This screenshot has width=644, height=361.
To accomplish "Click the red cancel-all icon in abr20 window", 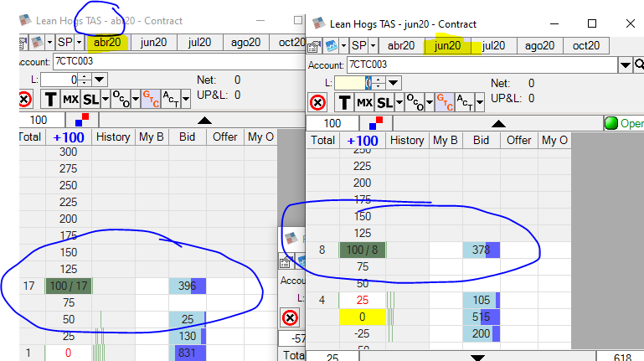I will coord(24,99).
